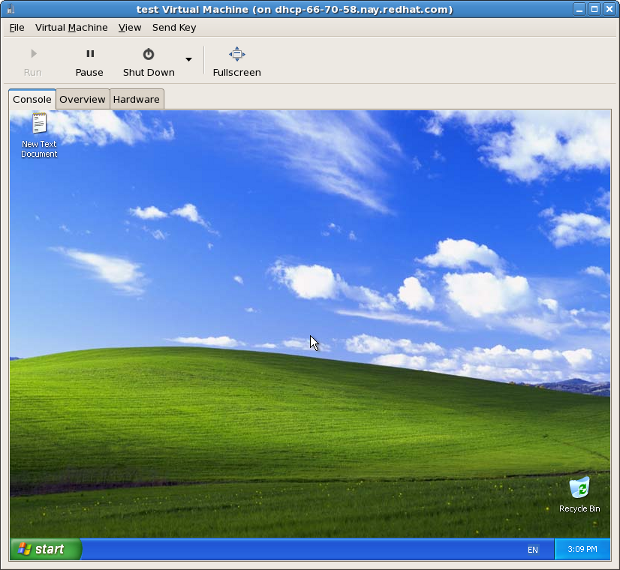Switch the console to Fullscreen
This screenshot has height=570, width=620.
[x=237, y=62]
